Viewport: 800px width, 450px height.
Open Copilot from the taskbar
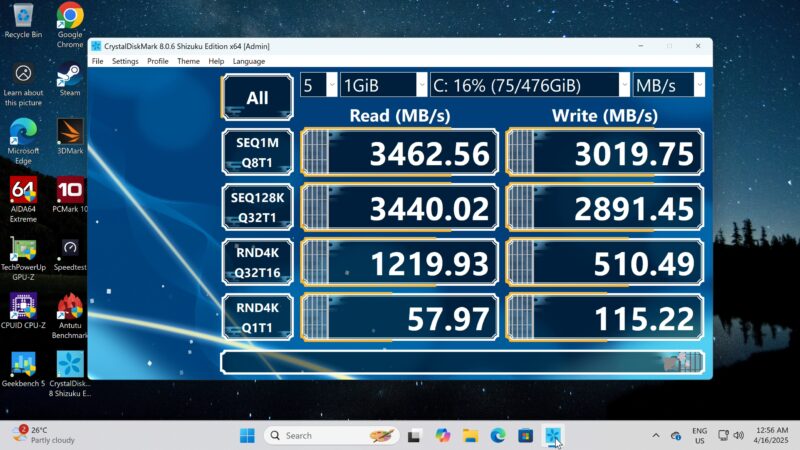(x=442, y=436)
